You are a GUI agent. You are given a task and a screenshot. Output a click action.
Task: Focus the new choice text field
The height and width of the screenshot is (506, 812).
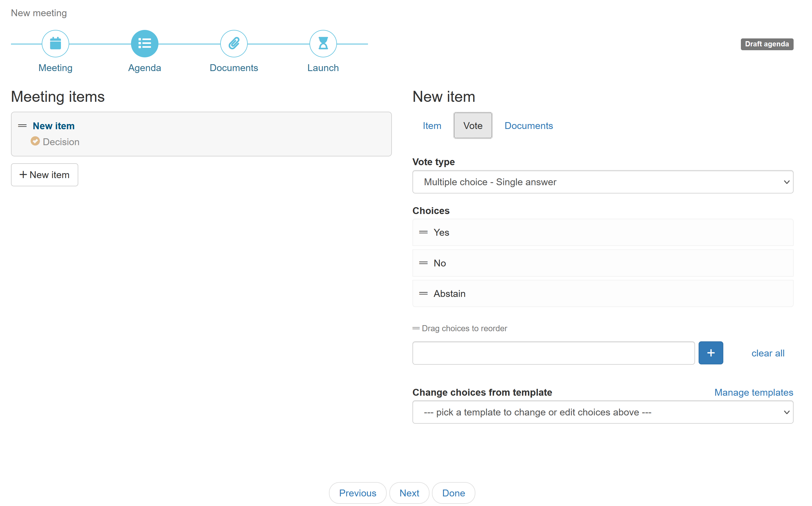(x=553, y=353)
